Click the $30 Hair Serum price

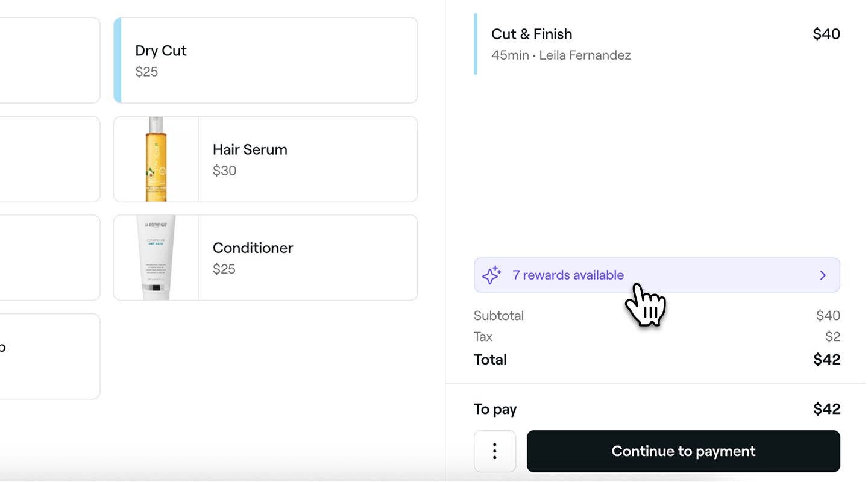point(224,171)
